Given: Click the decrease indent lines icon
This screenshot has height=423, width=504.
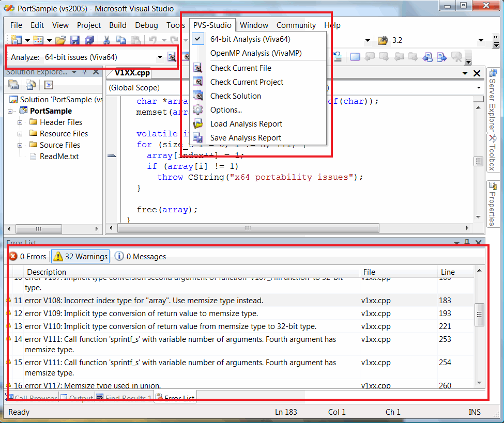Looking at the screenshot, I should [337, 57].
